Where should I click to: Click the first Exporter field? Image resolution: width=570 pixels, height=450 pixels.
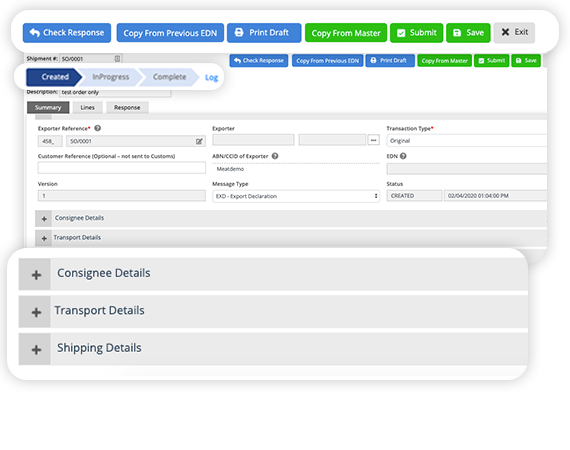click(253, 140)
